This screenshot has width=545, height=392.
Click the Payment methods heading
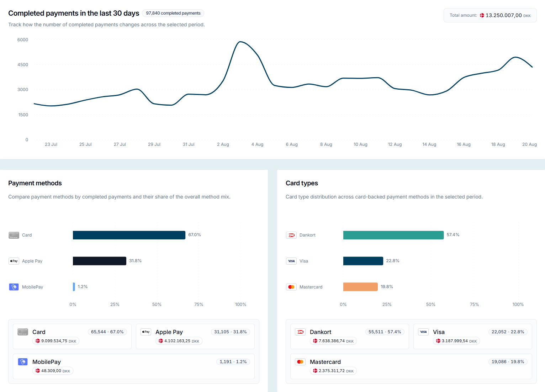[35, 183]
